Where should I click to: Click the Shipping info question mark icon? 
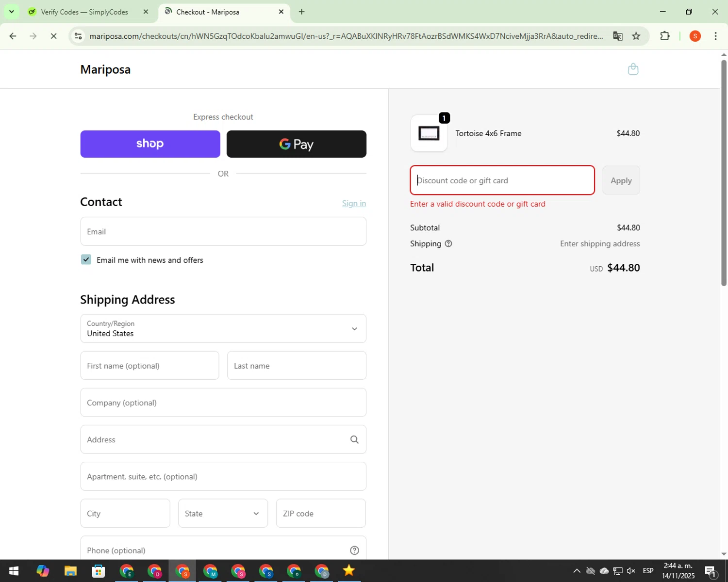point(448,243)
